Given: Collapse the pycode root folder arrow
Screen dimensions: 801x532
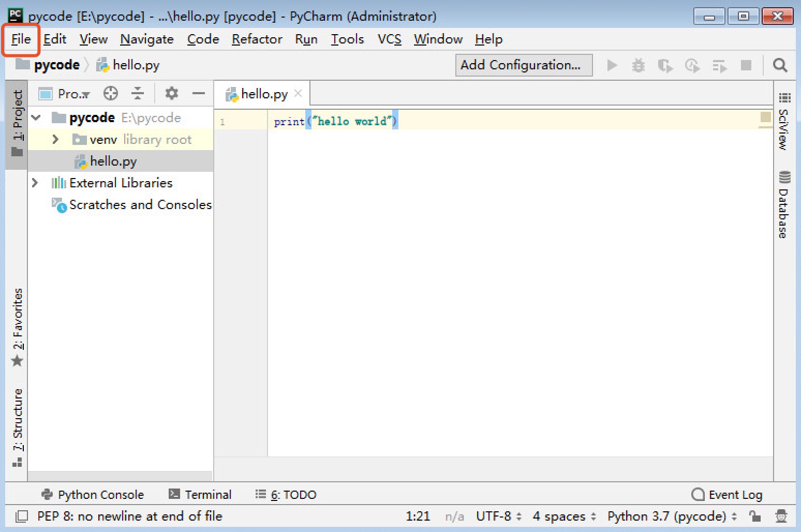Looking at the screenshot, I should pyautogui.click(x=36, y=118).
